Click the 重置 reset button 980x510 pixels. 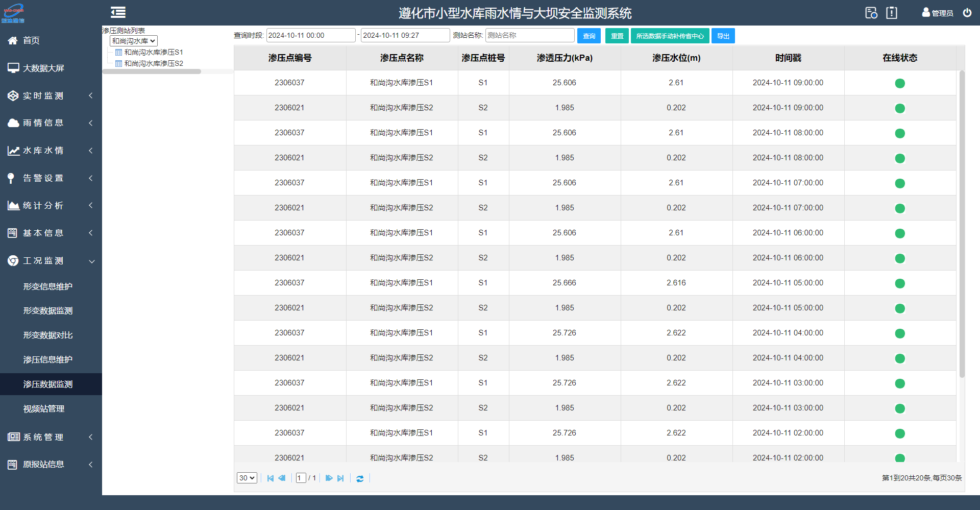tap(617, 36)
